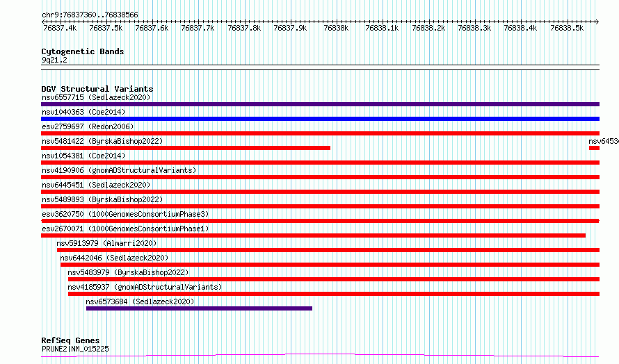
Task: Open nsv5483979 (ByrskaBishop2022) label
Action: pyautogui.click(x=128, y=272)
